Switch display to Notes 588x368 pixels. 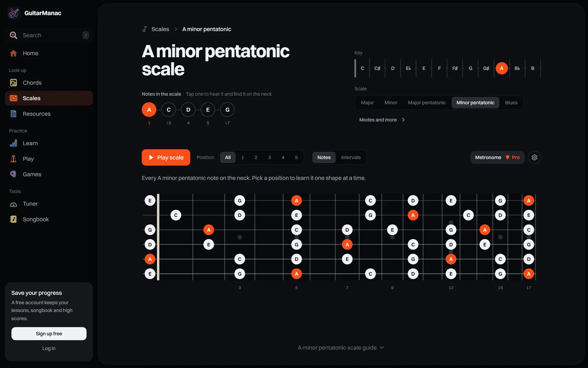[324, 158]
